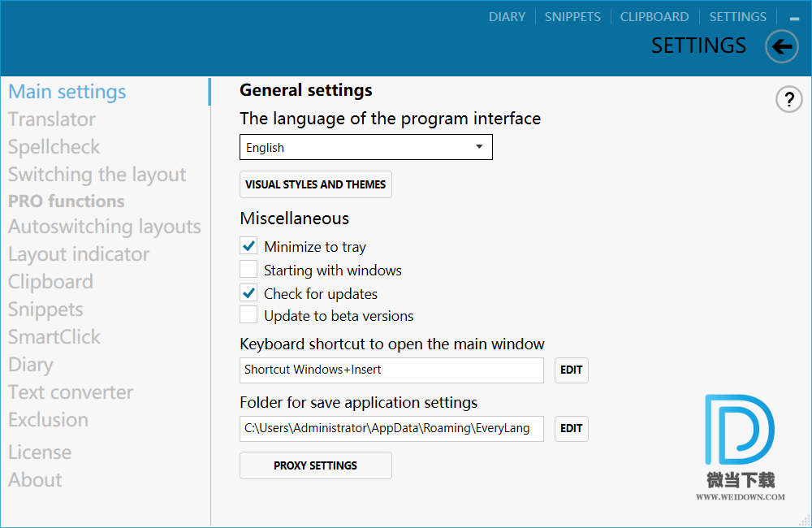Enable Update to beta versions
812x528 pixels.
(249, 315)
